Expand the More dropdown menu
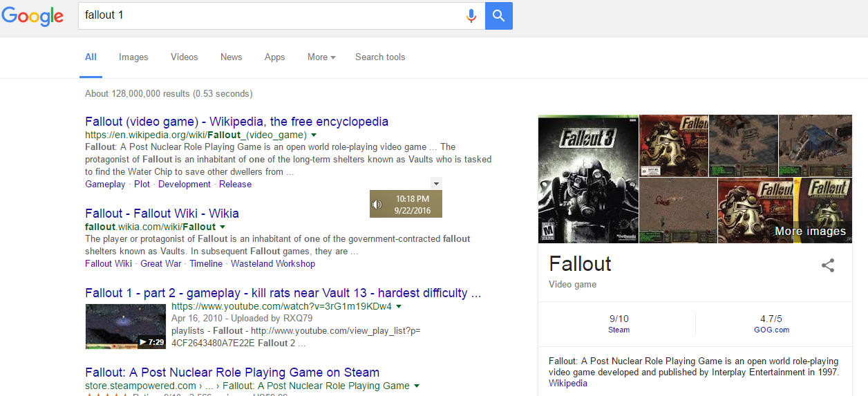This screenshot has width=868, height=396. (x=321, y=57)
